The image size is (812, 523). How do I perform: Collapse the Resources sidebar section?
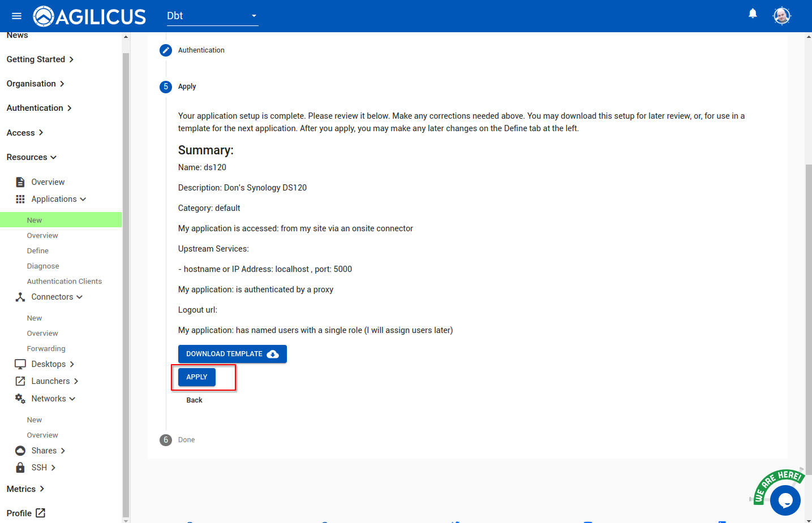pos(32,157)
